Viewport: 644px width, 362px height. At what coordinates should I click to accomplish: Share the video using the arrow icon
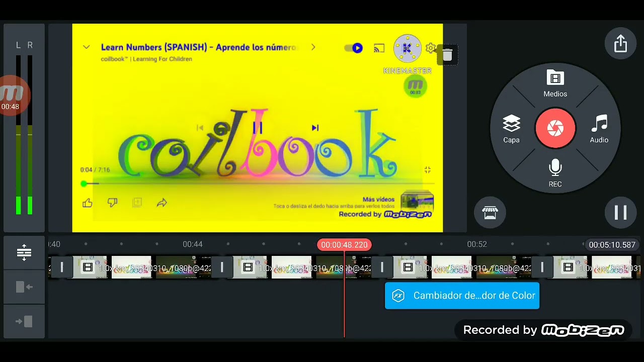pos(162,203)
